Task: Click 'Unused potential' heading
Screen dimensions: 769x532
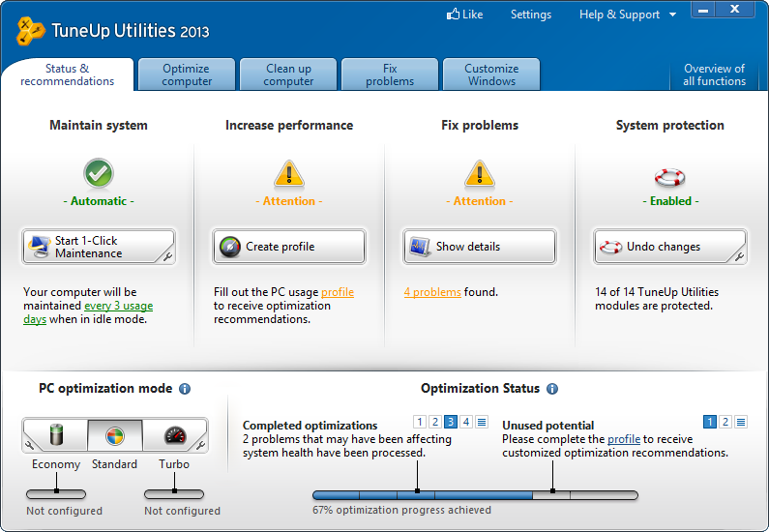Action: [x=547, y=425]
